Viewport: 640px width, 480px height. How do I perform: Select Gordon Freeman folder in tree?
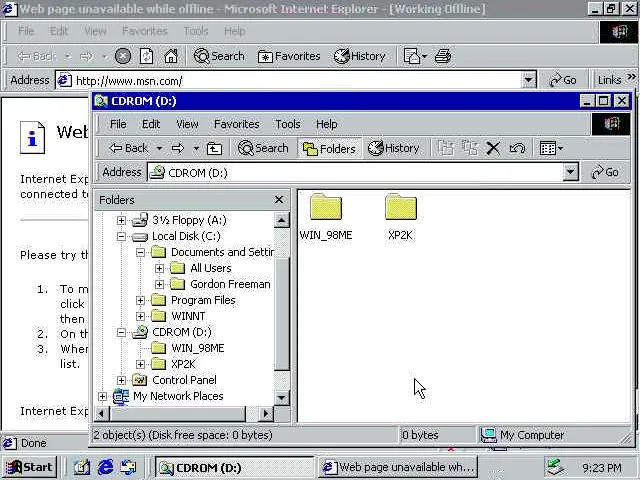(230, 284)
